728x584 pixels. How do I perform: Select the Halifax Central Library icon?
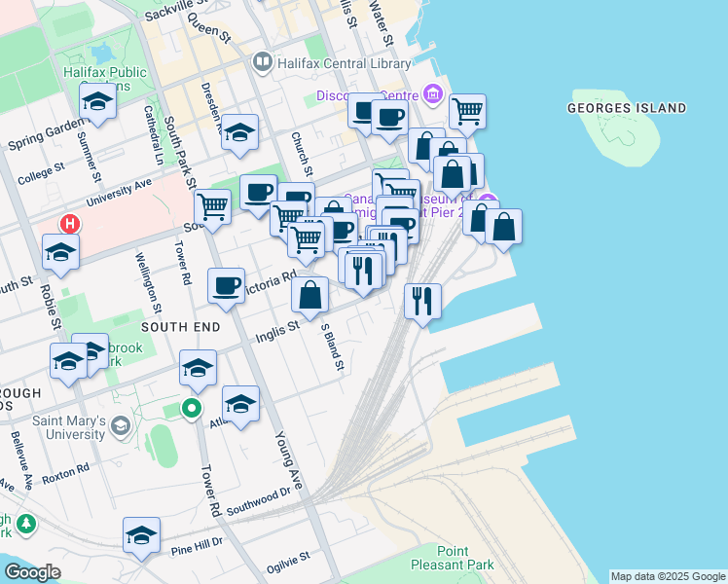tap(262, 62)
